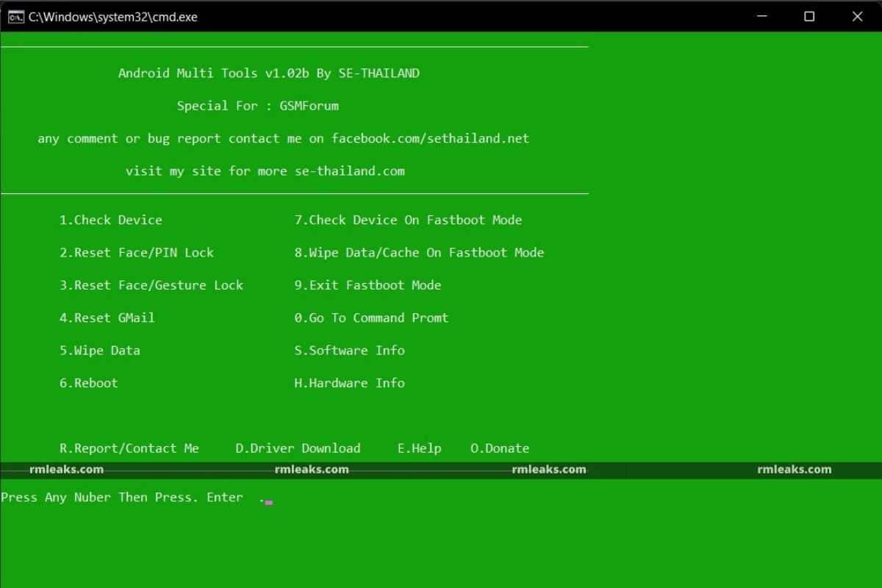Select option 4 Reset GMail
Image resolution: width=882 pixels, height=588 pixels.
click(x=107, y=318)
